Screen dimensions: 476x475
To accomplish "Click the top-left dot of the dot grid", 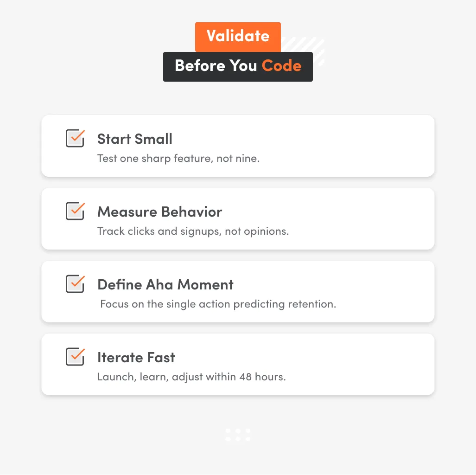I will [x=228, y=431].
